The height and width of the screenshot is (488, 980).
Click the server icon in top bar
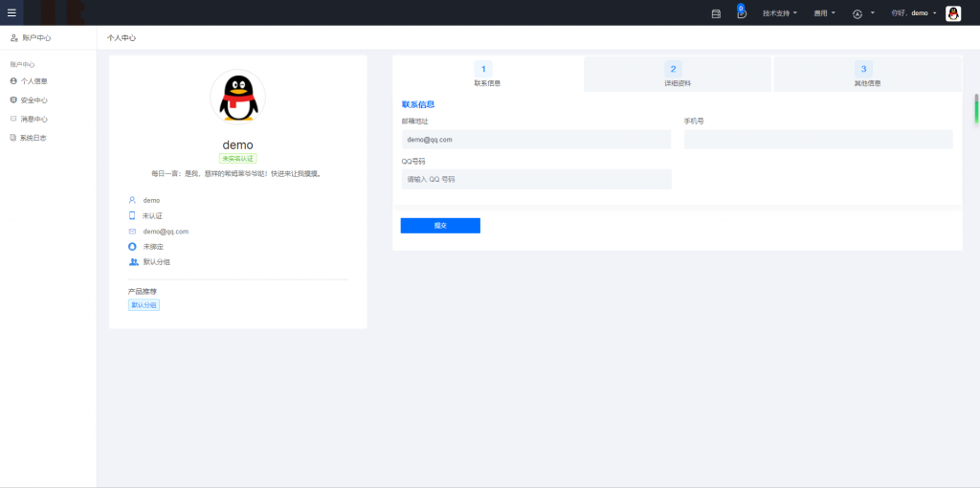point(716,13)
